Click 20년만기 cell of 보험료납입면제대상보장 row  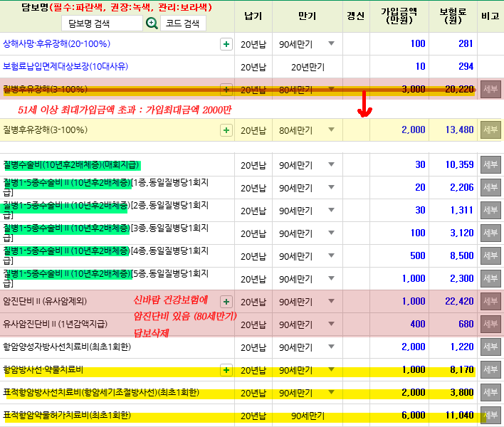(308, 67)
